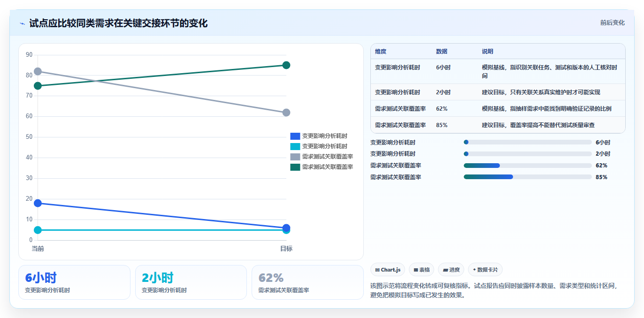The height and width of the screenshot is (318, 644).
Task: Select the blue data point at 当前
Action: pos(38,203)
